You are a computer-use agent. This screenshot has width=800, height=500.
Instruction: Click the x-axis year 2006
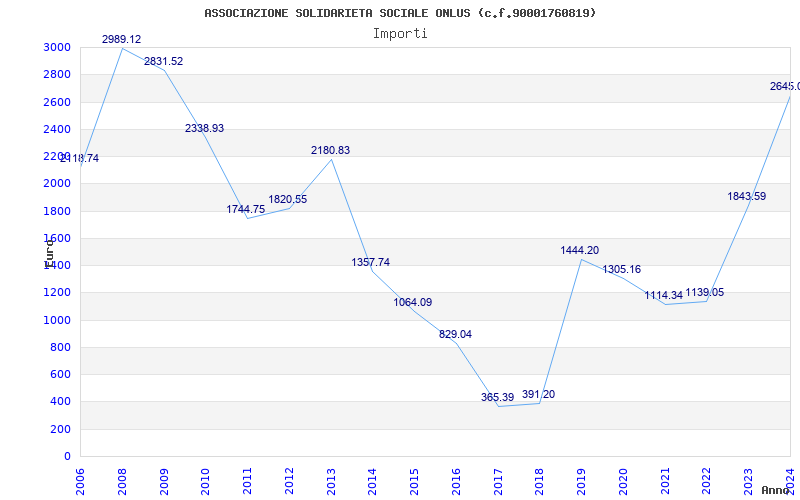80,482
